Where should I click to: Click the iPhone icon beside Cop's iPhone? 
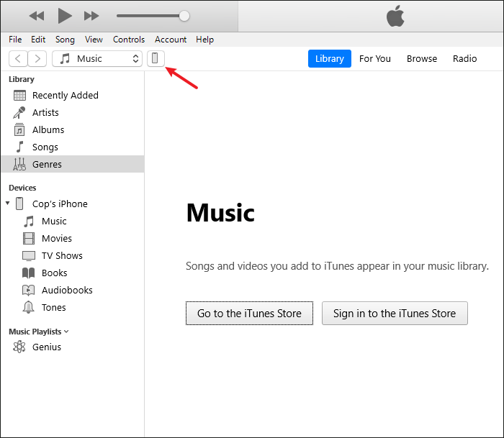click(x=19, y=204)
